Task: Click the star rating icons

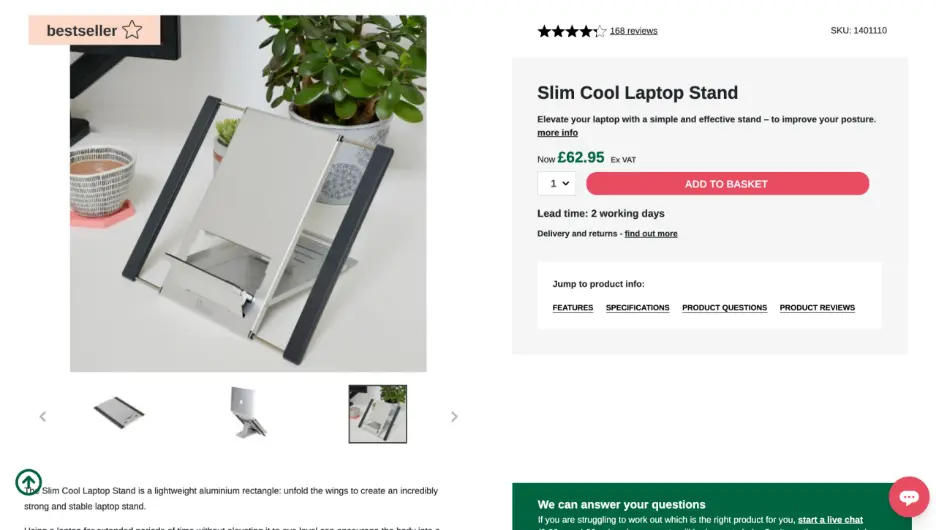Action: pos(571,31)
